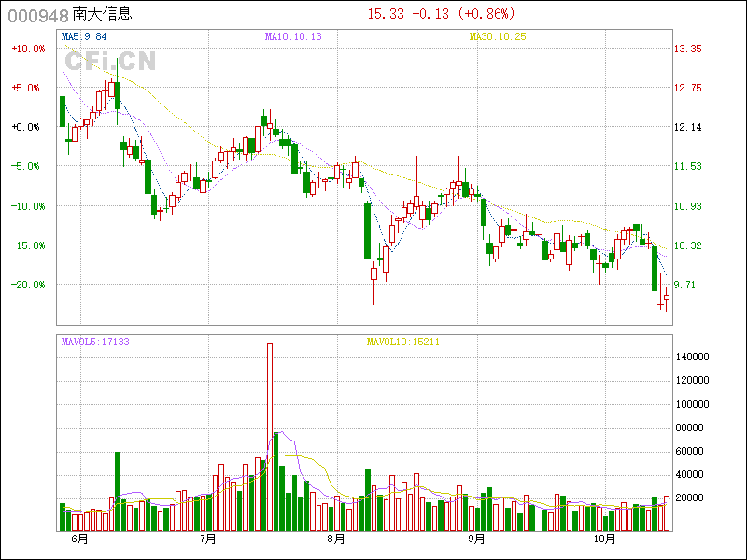Click the 13.35 price axis label

click(x=689, y=49)
